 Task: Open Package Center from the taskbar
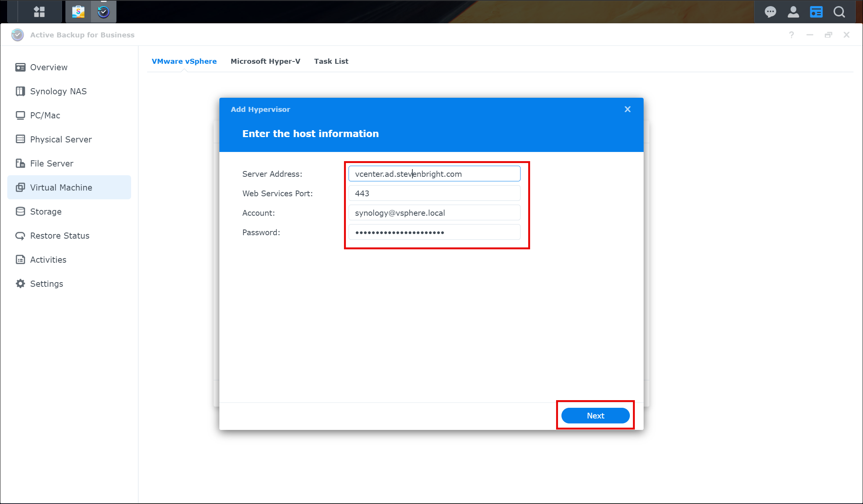(78, 11)
